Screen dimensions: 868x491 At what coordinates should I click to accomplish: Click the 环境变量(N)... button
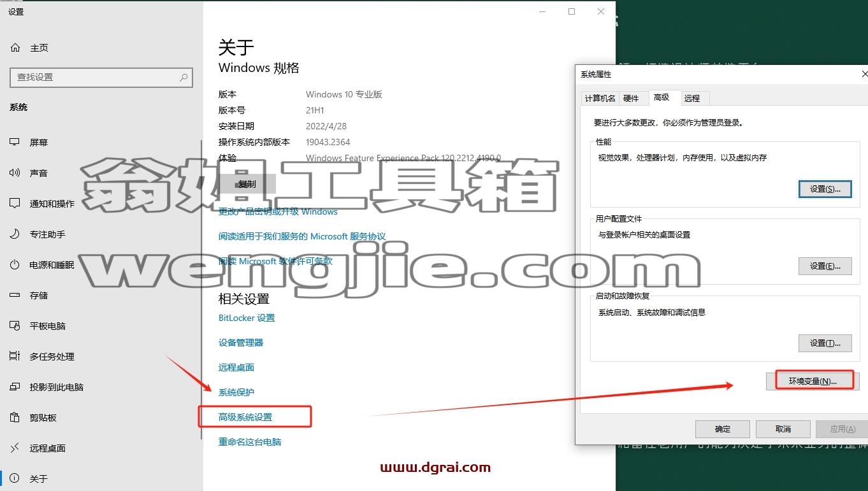(x=813, y=381)
